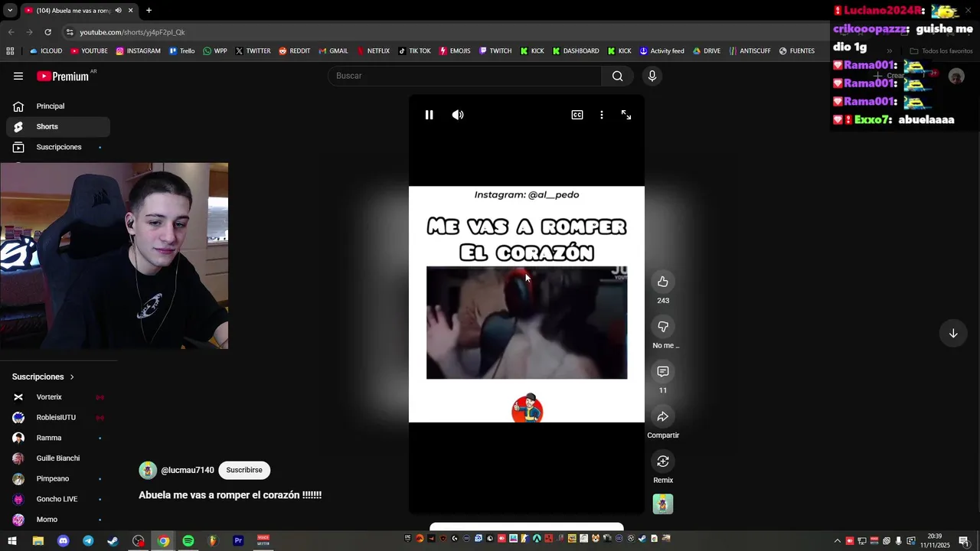Open the FUENTES bookmark
The image size is (980, 551).
click(x=797, y=51)
